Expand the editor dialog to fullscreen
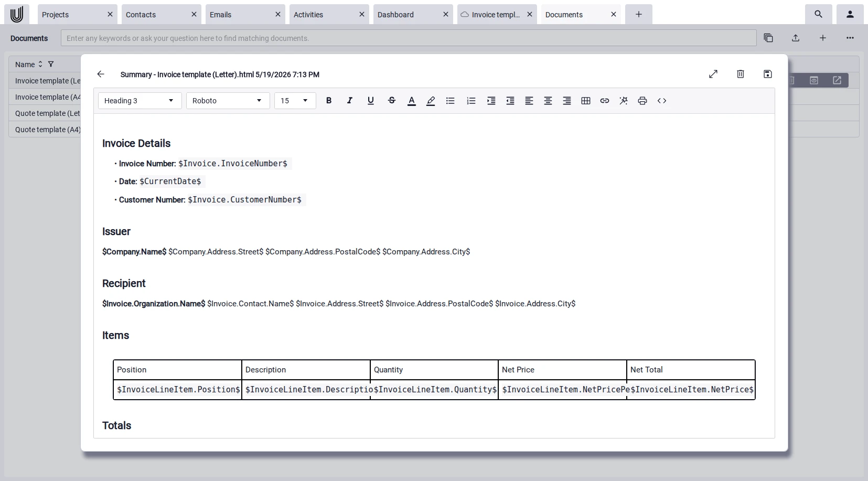Image resolution: width=868 pixels, height=481 pixels. pos(713,74)
